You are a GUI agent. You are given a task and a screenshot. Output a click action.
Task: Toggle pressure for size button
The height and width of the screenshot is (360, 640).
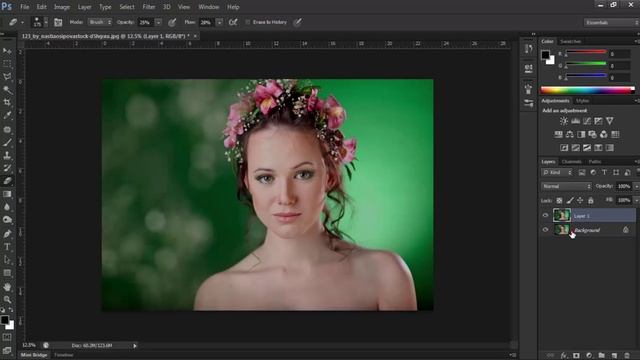coord(298,22)
